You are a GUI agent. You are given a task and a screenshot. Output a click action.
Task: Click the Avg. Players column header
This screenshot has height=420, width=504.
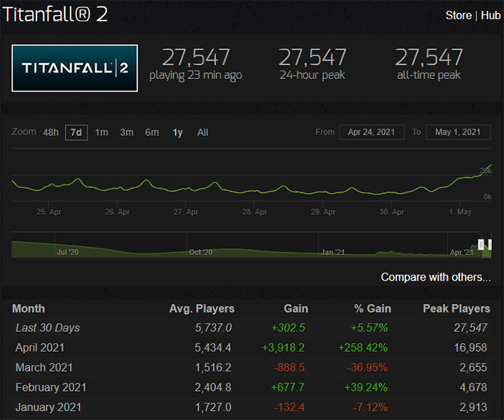tap(202, 308)
